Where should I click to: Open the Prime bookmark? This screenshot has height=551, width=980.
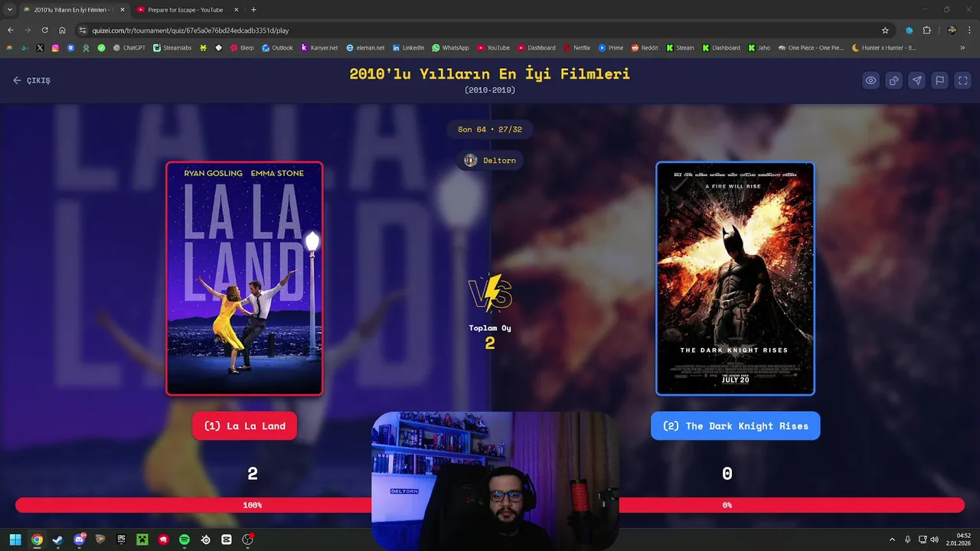coord(610,47)
